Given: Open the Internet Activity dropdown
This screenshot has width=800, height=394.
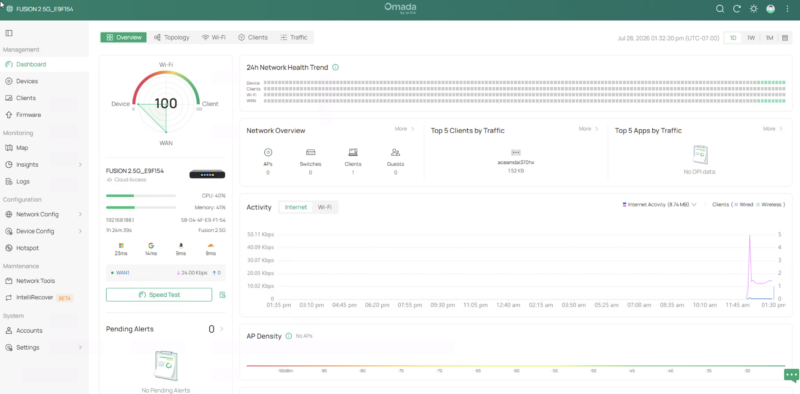Looking at the screenshot, I should 659,205.
